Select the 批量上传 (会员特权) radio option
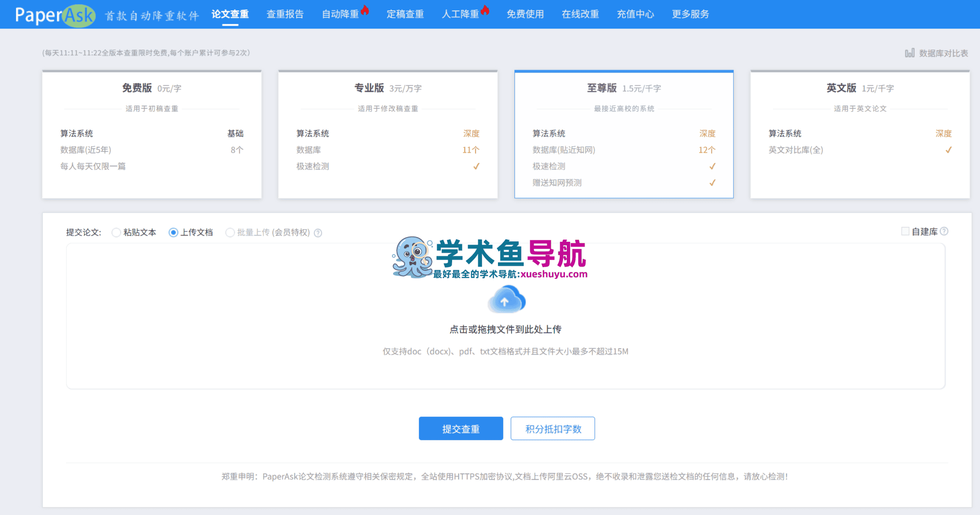Viewport: 980px width, 515px height. pos(230,232)
